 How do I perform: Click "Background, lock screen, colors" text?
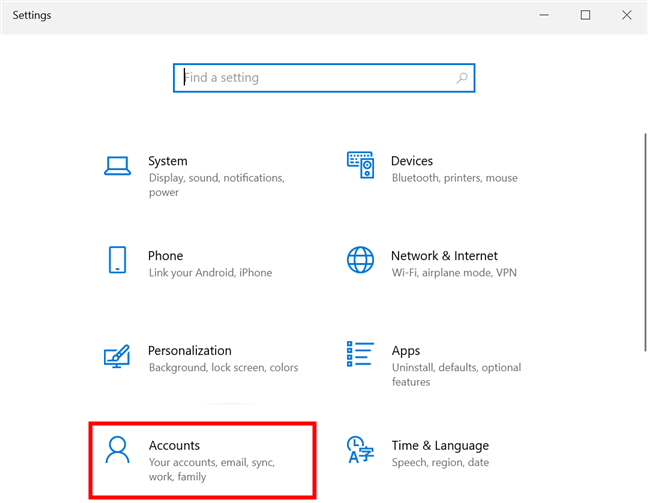[224, 367]
